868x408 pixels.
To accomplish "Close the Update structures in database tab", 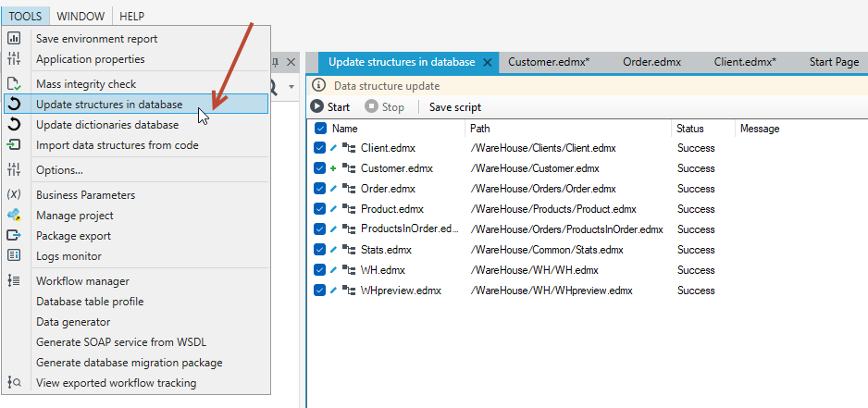I will [487, 63].
